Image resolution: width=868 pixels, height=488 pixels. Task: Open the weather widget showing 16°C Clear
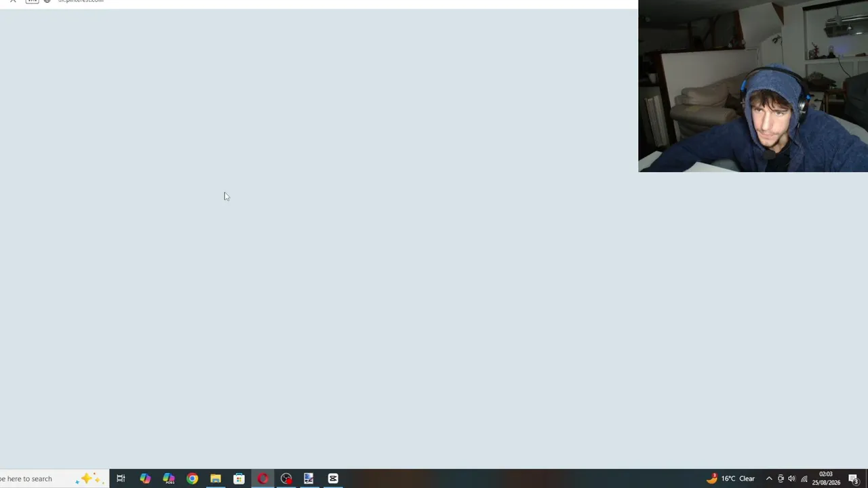[x=730, y=479]
